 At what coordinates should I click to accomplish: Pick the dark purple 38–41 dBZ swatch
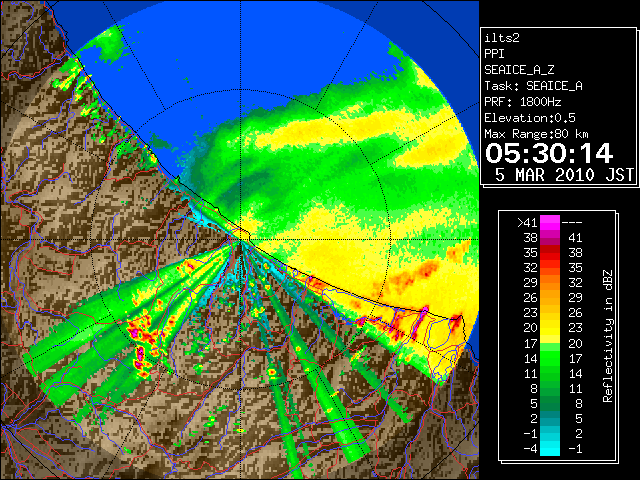550,238
